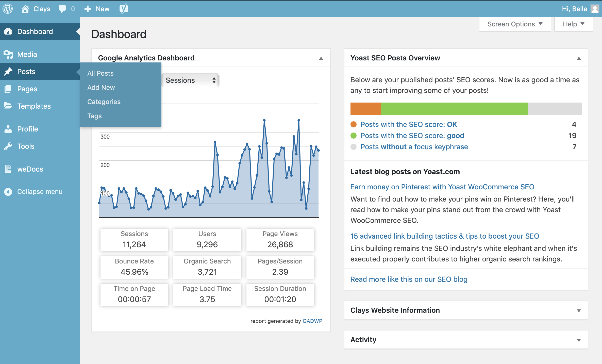This screenshot has height=364, width=602.
Task: Open Categories from Posts submenu
Action: 104,102
